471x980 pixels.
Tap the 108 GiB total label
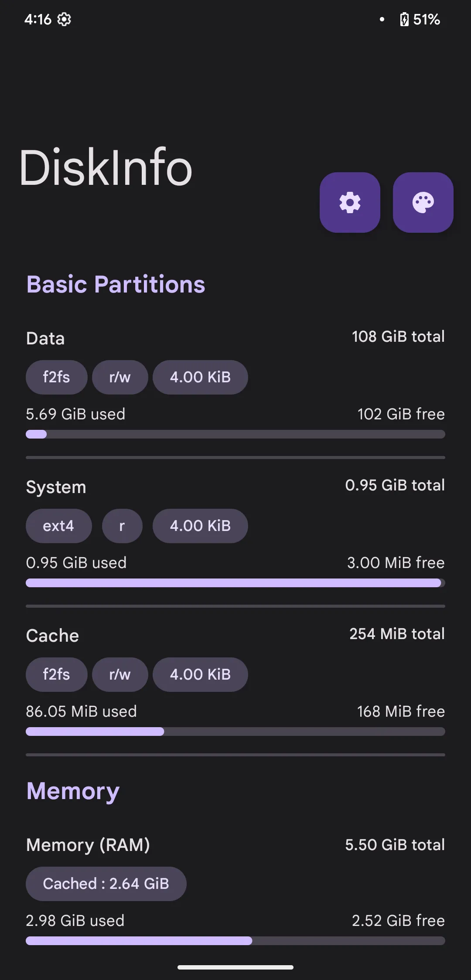[398, 337]
